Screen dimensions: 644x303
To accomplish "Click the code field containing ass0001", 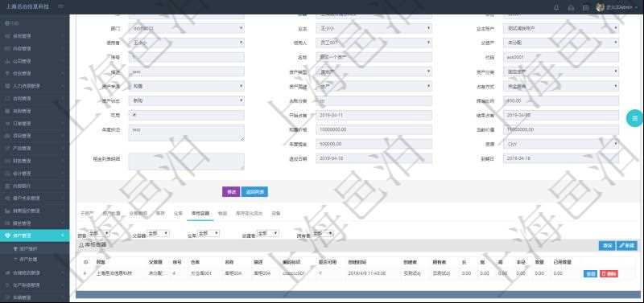I will coord(561,57).
